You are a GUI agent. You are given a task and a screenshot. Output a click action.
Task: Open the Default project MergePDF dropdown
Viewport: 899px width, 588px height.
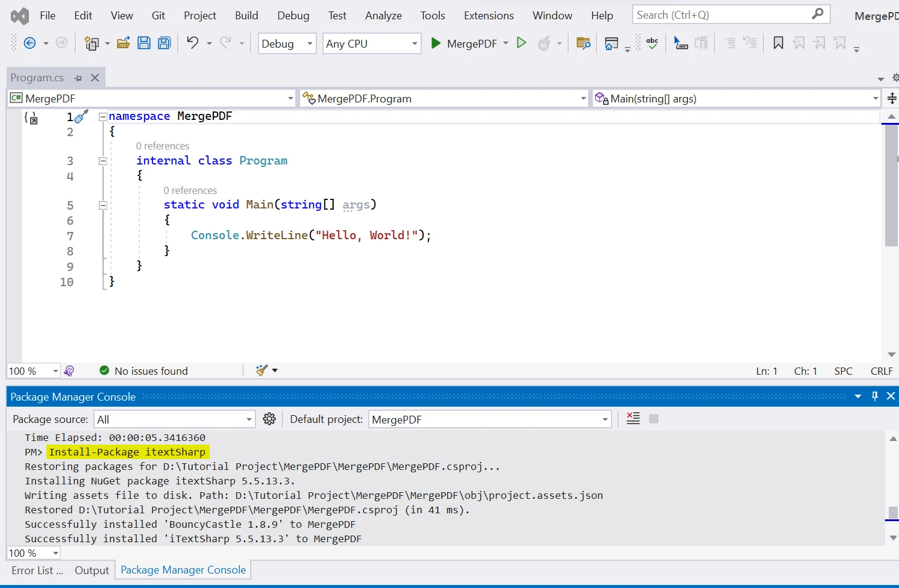490,419
